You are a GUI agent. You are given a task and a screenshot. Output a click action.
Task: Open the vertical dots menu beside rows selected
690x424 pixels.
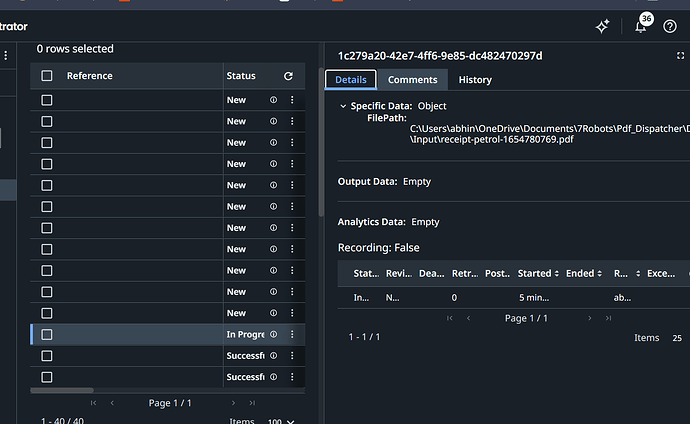pos(6,55)
